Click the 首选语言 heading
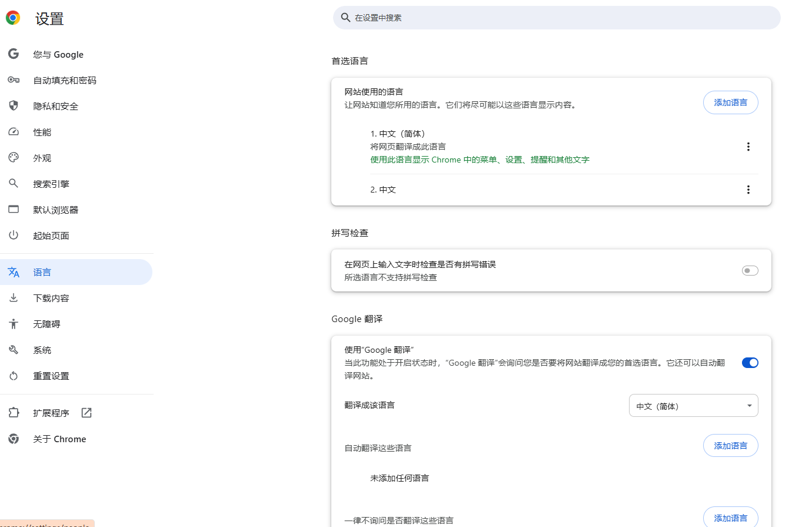The height and width of the screenshot is (527, 812). (350, 61)
